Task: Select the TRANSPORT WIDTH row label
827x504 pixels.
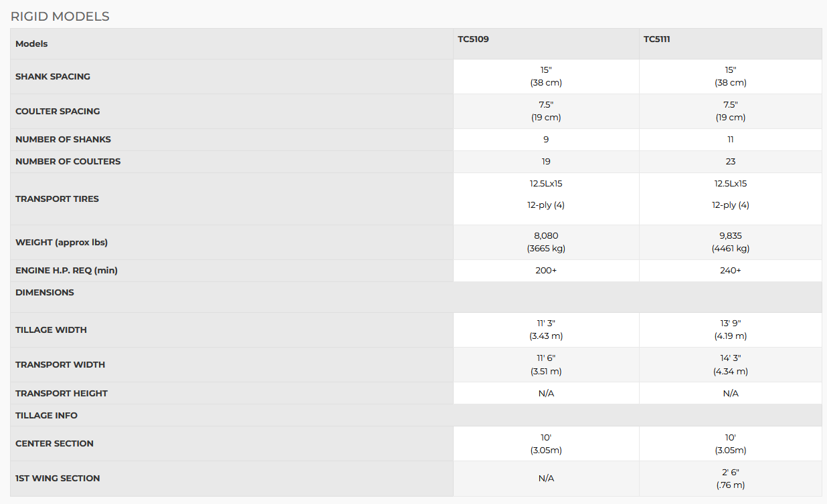Action: (x=60, y=365)
